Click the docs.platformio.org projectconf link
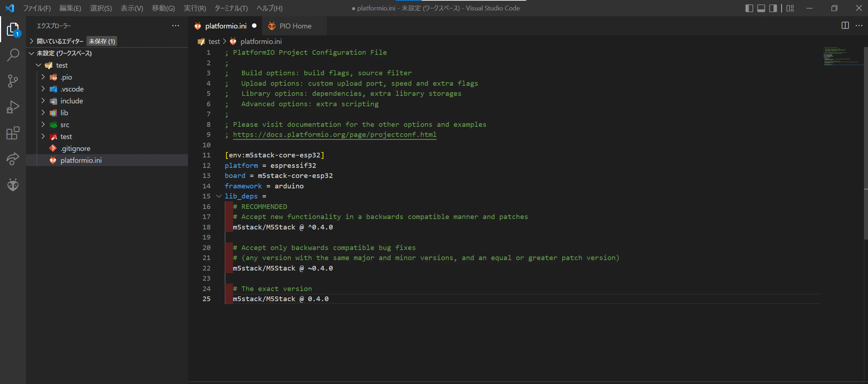This screenshot has width=868, height=384. tap(335, 135)
